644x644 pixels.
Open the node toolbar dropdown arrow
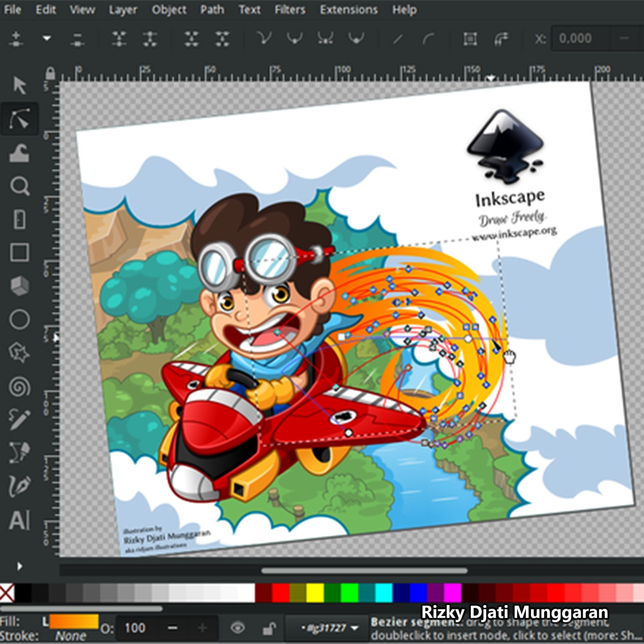click(x=47, y=38)
